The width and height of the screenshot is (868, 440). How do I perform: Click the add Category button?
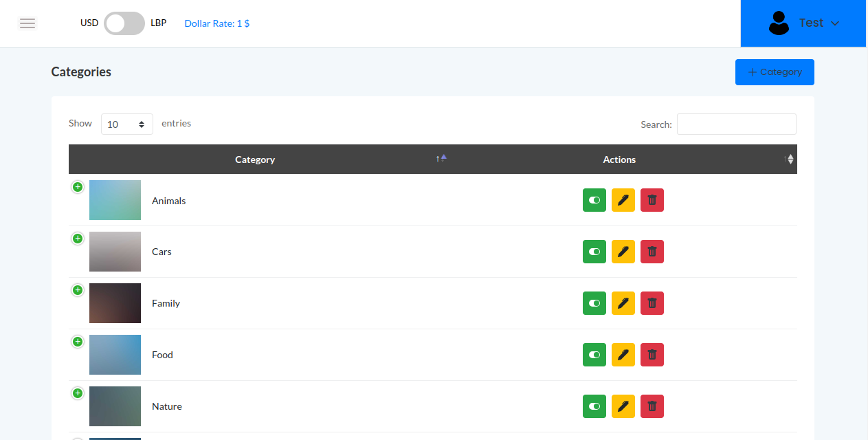(x=774, y=72)
